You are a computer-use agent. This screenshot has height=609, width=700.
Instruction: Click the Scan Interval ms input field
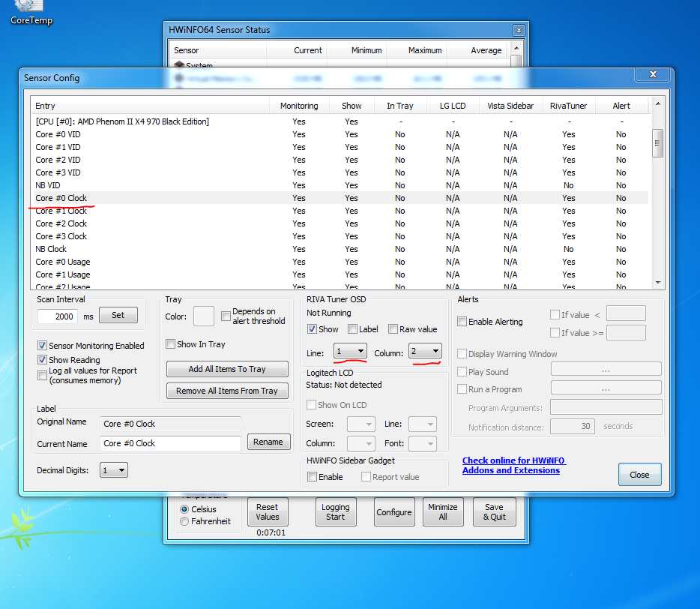pos(58,316)
